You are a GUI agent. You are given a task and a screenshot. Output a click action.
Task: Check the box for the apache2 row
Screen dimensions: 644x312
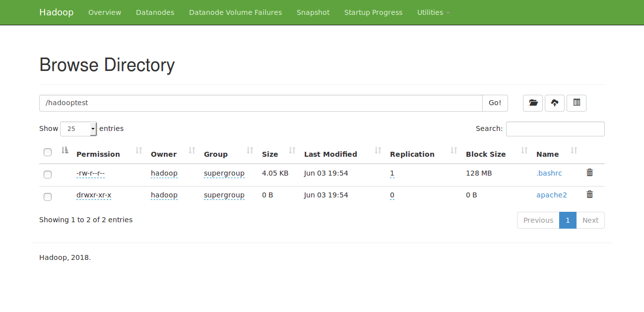(x=48, y=197)
